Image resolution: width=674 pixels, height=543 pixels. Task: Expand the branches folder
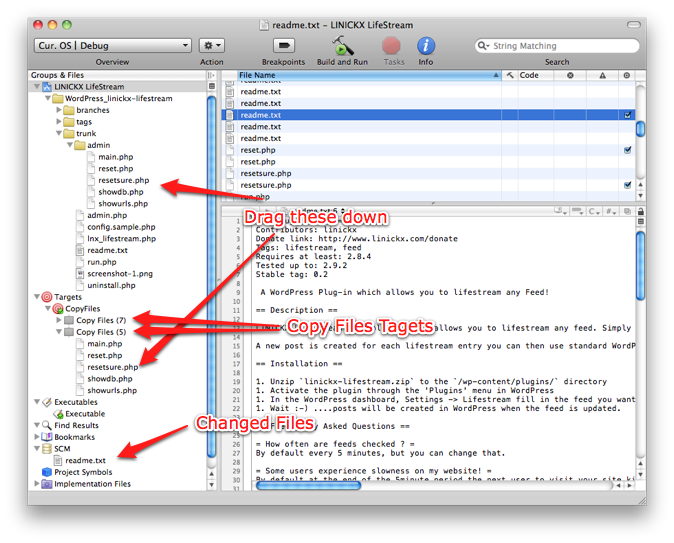[x=59, y=110]
